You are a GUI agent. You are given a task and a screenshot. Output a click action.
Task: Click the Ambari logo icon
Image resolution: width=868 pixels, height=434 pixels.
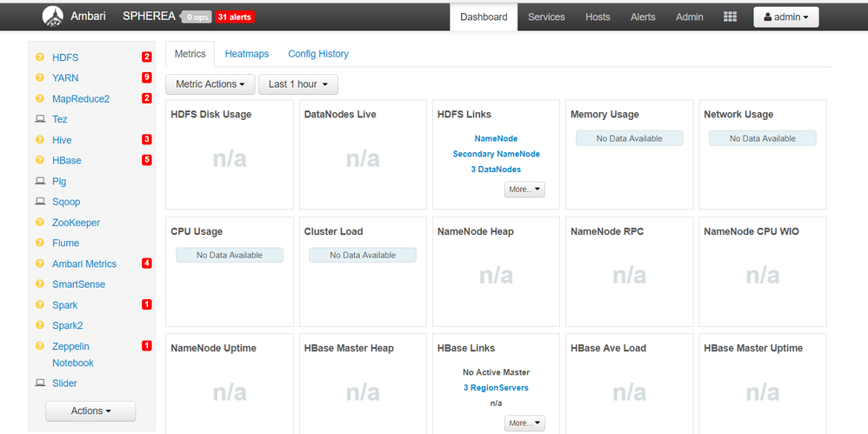tap(53, 17)
